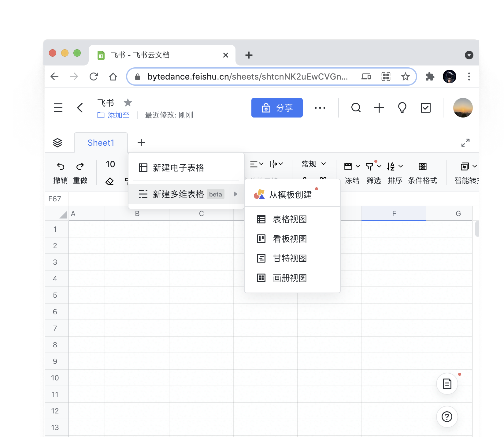
Task: Choose 看板视图 kanban option
Action: 292,239
